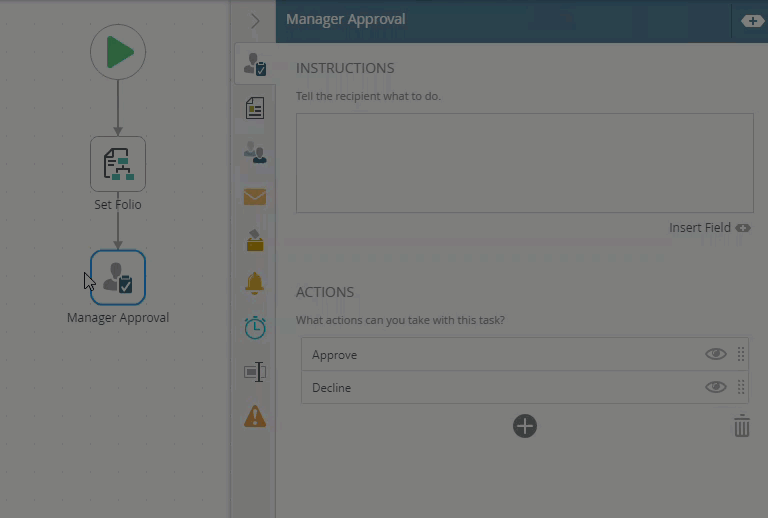Click the ACTIONS section heading
Screen dimensions: 768x518
click(325, 292)
